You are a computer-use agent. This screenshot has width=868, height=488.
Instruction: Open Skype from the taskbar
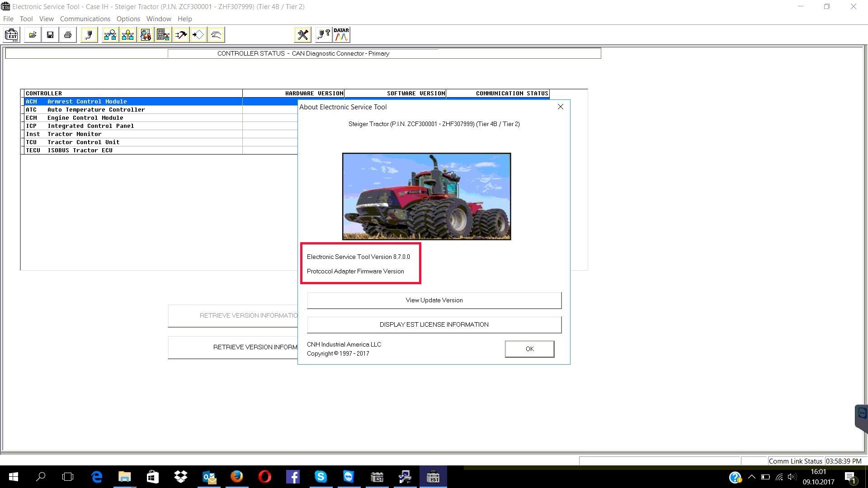pos(321,477)
